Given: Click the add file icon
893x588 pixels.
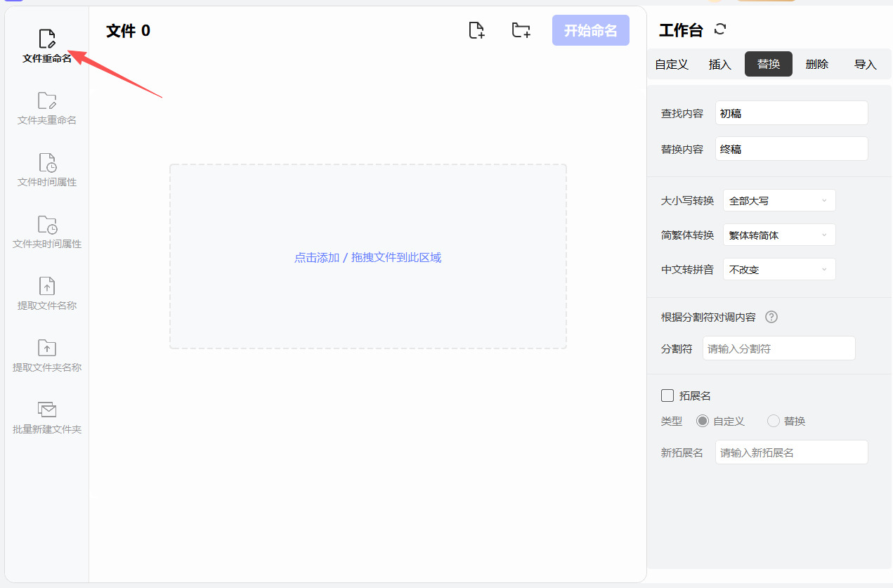Looking at the screenshot, I should point(476,30).
